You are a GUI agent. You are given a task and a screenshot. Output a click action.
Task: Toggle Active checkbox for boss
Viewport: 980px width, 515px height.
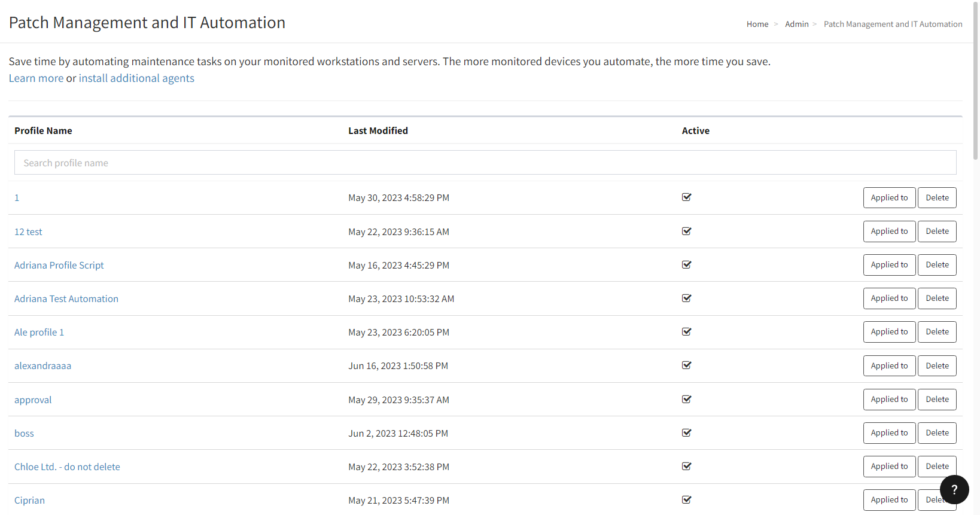coord(687,432)
